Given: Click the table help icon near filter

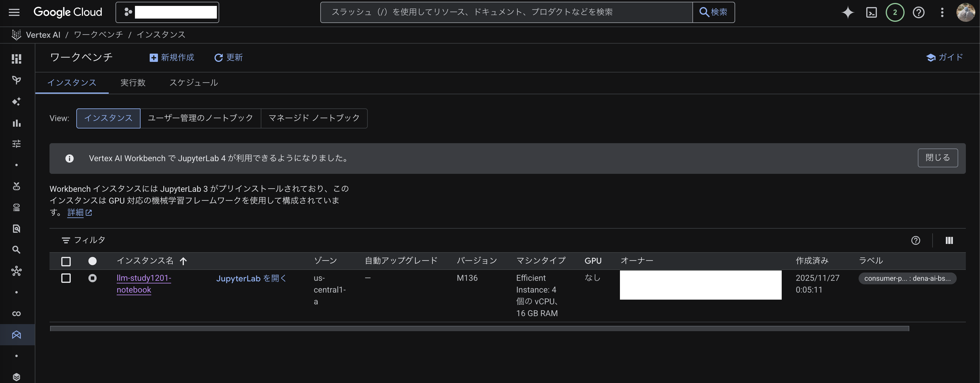Looking at the screenshot, I should [915, 240].
